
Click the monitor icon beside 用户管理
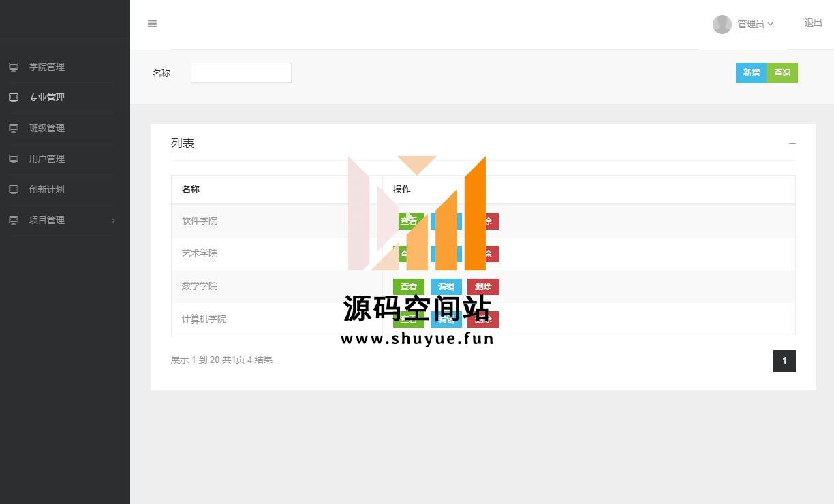pyautogui.click(x=14, y=159)
